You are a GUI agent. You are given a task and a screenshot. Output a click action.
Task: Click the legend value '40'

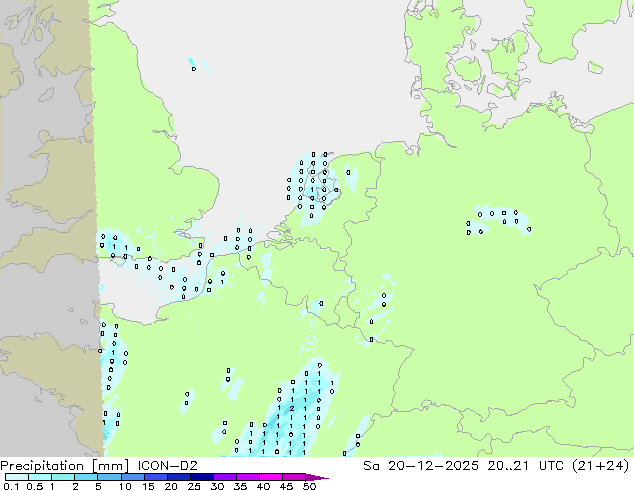[x=263, y=486]
